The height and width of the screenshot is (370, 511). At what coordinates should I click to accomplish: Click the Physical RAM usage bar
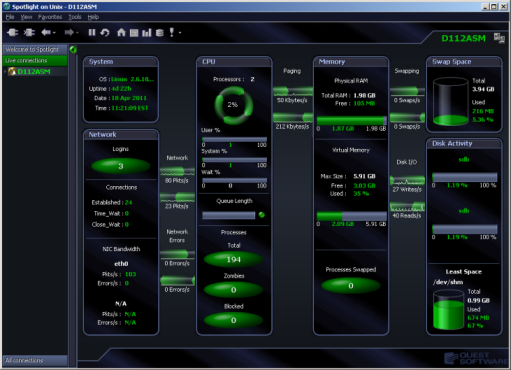pyautogui.click(x=351, y=120)
